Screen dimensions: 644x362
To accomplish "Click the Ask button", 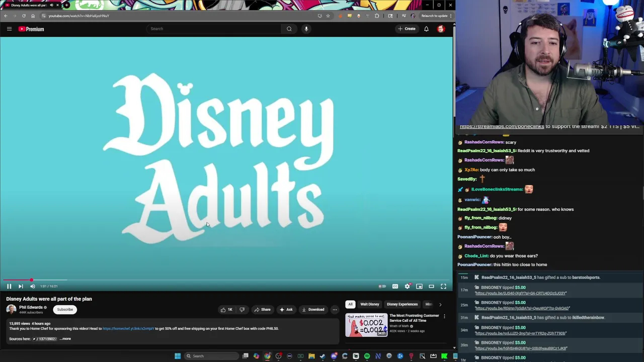I will pyautogui.click(x=286, y=310).
